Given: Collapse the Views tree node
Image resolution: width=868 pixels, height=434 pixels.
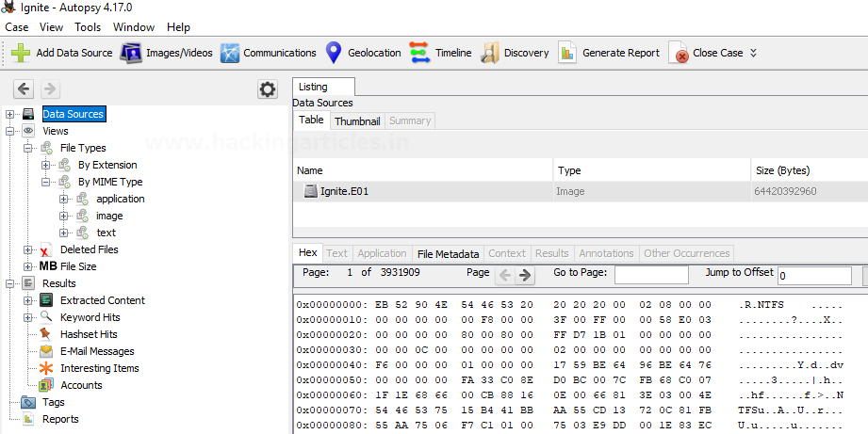Looking at the screenshot, I should click(x=9, y=132).
